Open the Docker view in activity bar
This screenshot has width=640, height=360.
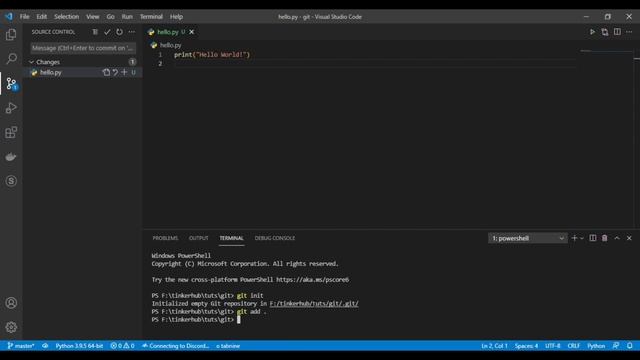point(11,157)
